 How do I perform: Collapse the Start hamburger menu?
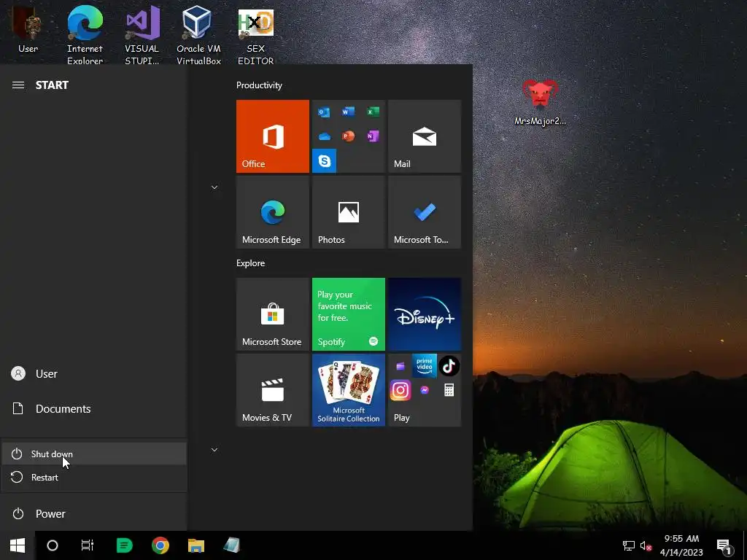pyautogui.click(x=18, y=85)
